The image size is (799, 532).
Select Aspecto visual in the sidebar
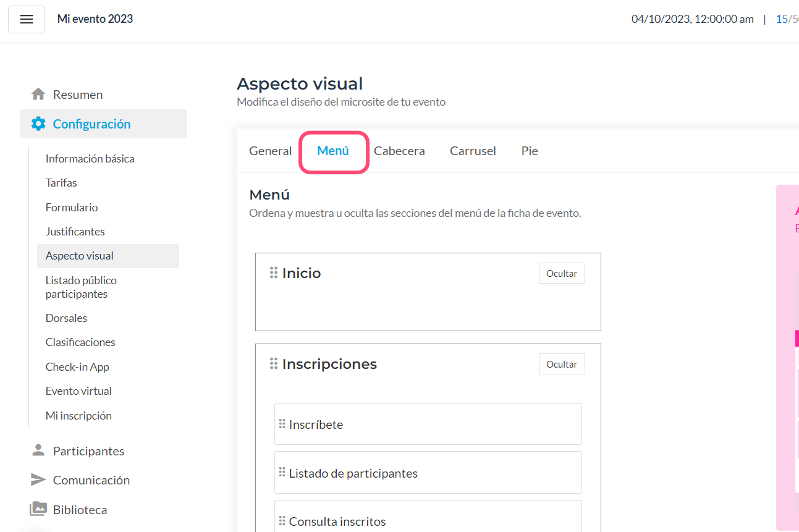[x=108, y=256]
